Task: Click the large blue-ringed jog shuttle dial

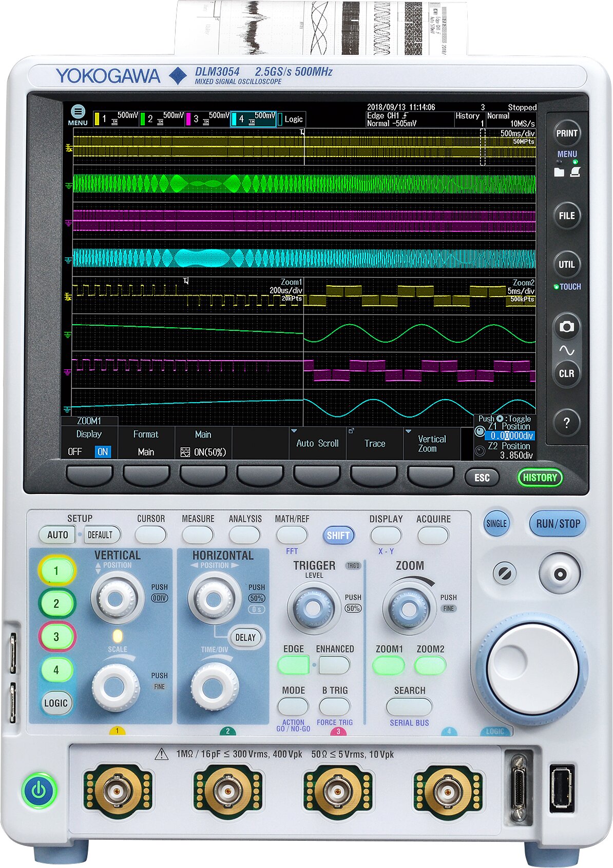Action: tap(533, 669)
